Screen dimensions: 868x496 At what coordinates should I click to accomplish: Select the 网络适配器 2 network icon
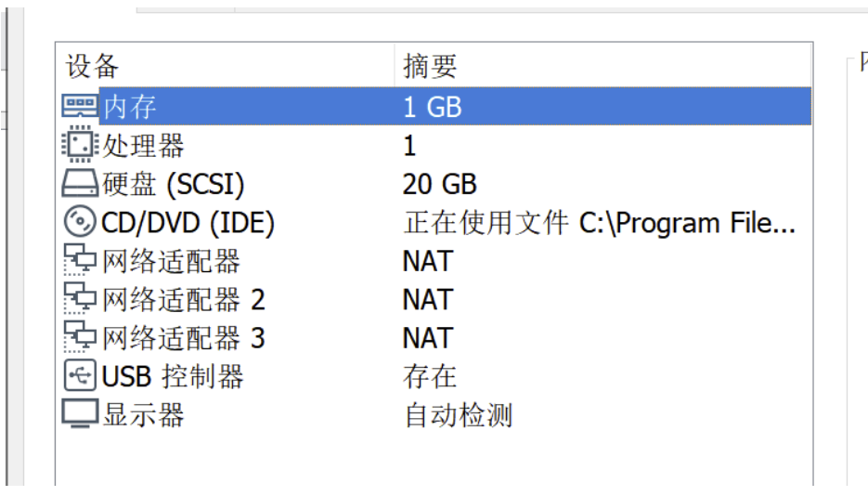79,299
